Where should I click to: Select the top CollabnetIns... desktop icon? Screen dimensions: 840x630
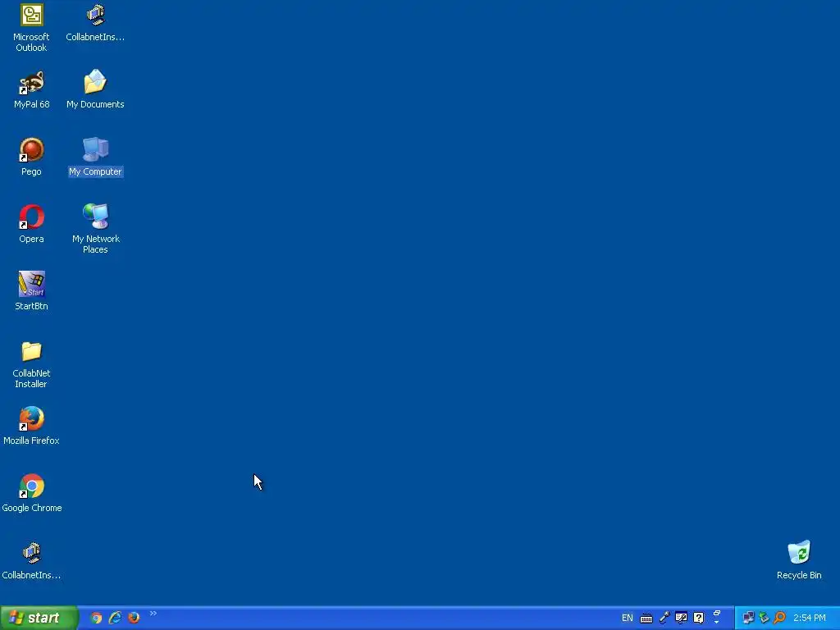(x=95, y=23)
